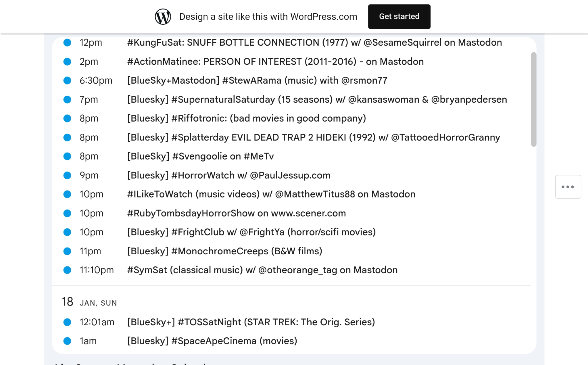The height and width of the screenshot is (365, 588).
Task: Open the #SupernaturalSaturday 7pm event
Action: click(317, 100)
